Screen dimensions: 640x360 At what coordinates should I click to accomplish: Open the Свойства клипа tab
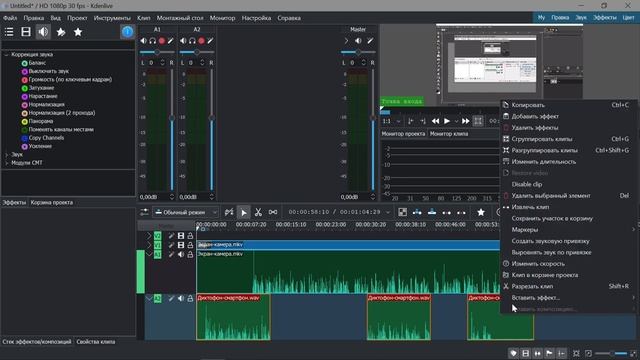click(x=96, y=342)
